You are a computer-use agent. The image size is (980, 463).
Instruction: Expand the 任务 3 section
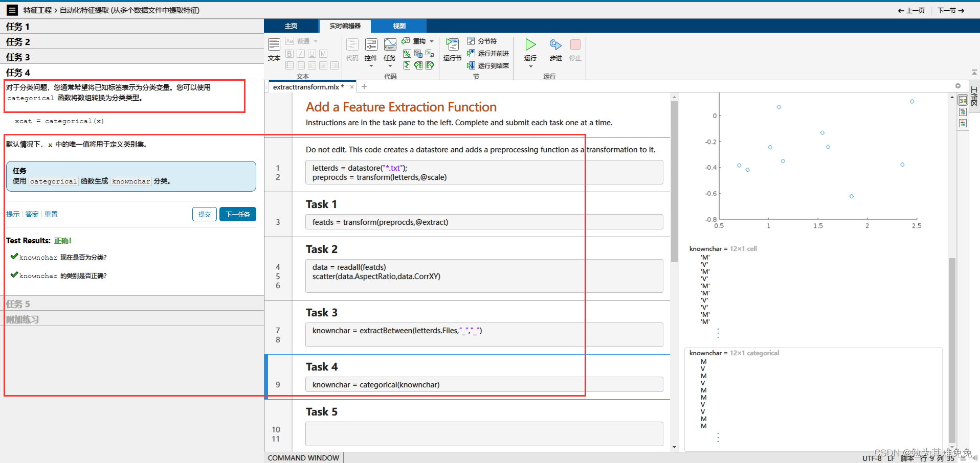(x=131, y=57)
